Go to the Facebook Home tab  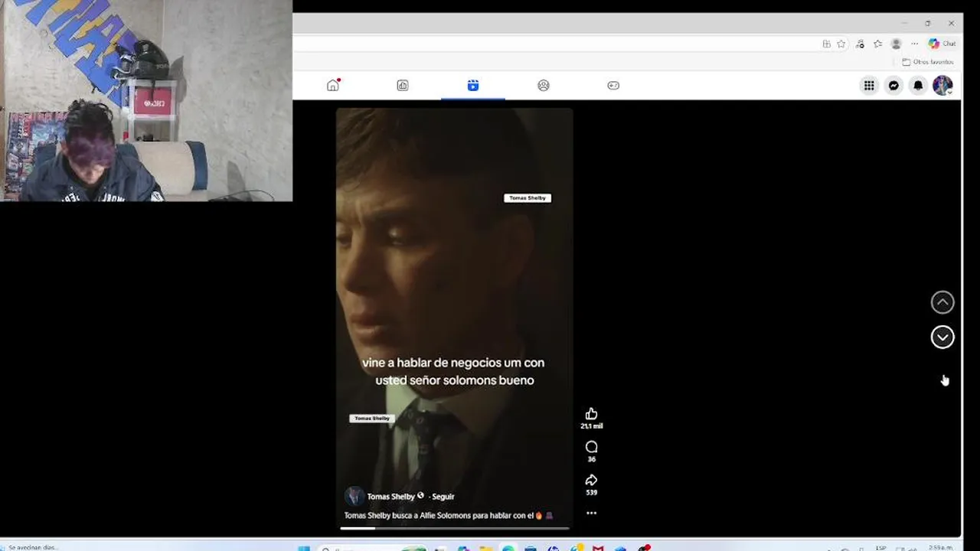click(332, 85)
